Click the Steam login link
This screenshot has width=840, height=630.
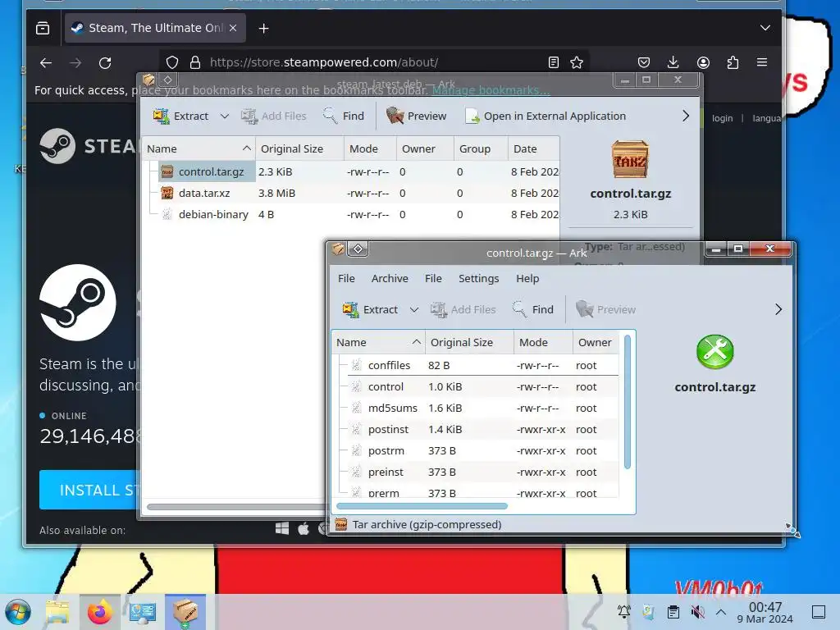722,118
